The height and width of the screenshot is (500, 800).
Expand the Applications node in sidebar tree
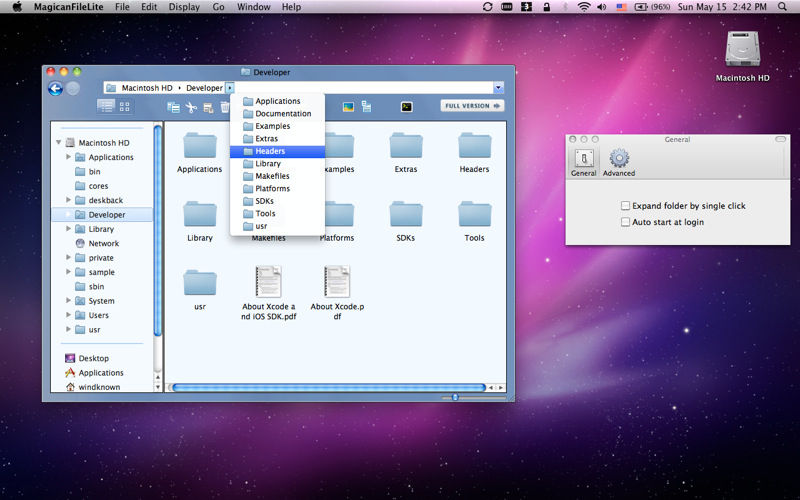[68, 157]
